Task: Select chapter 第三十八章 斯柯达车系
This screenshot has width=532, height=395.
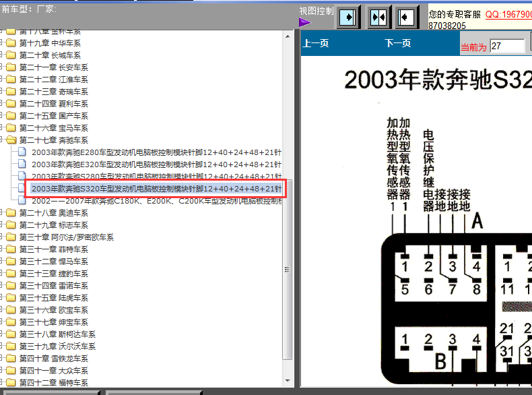Action: (57, 334)
